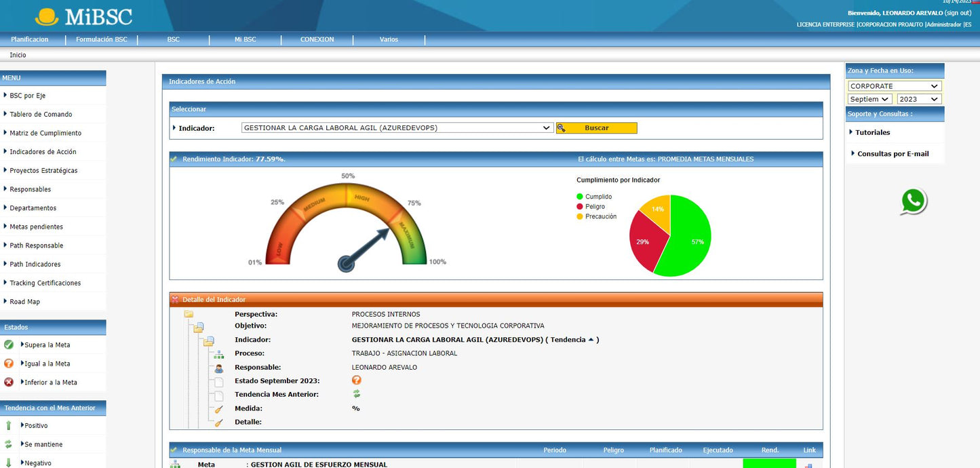Open the CORPORATE zone dropdown

coord(894,86)
